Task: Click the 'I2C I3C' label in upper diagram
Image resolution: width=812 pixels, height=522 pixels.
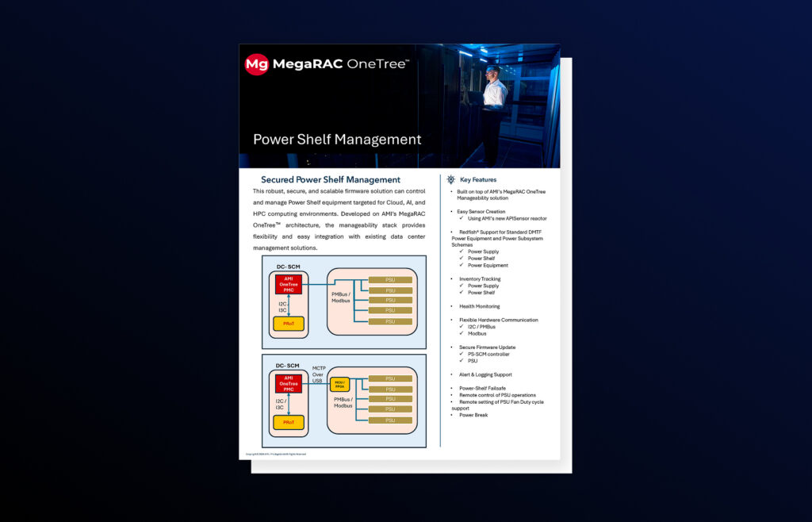Action: (x=282, y=307)
